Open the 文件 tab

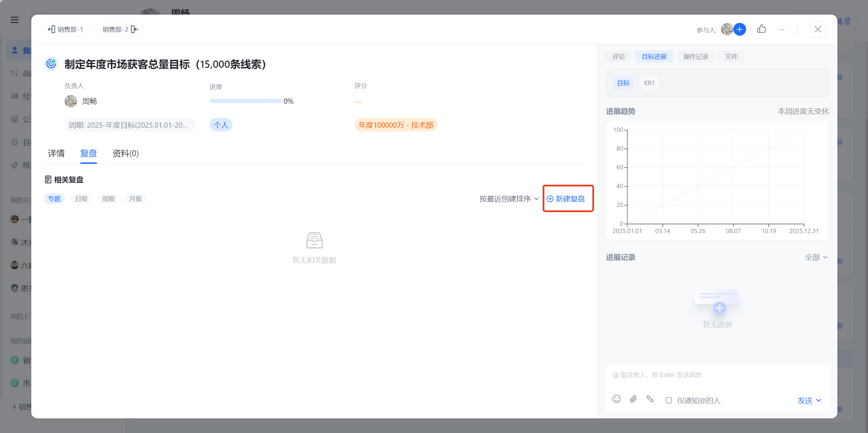(731, 57)
